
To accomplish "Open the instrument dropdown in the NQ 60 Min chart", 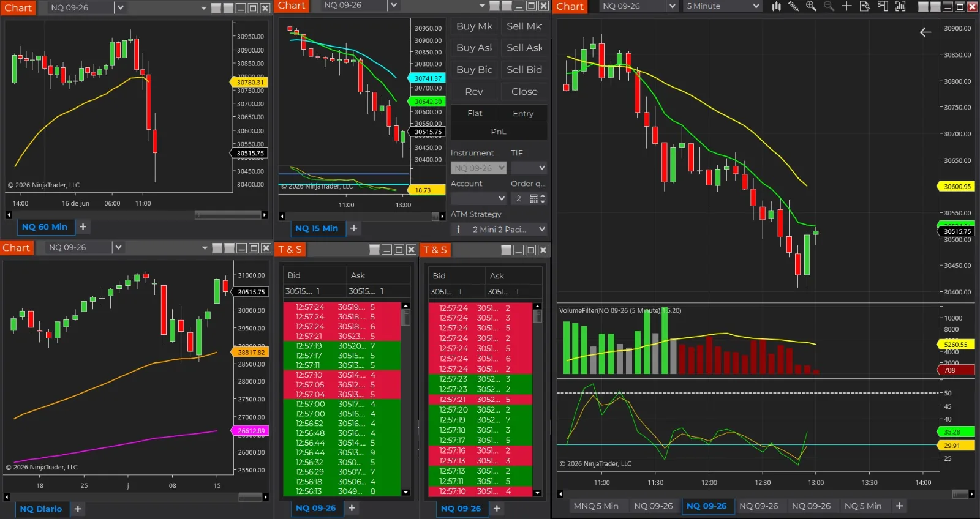I will [x=120, y=7].
